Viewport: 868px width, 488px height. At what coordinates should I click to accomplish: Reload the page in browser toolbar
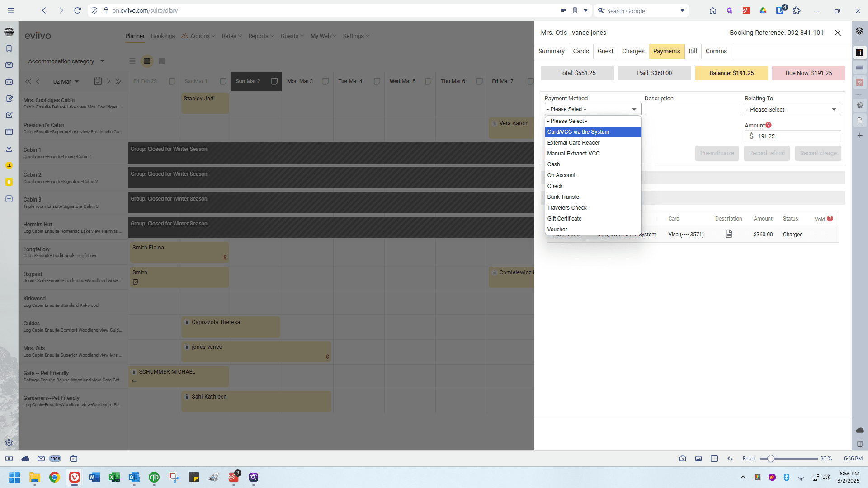78,10
